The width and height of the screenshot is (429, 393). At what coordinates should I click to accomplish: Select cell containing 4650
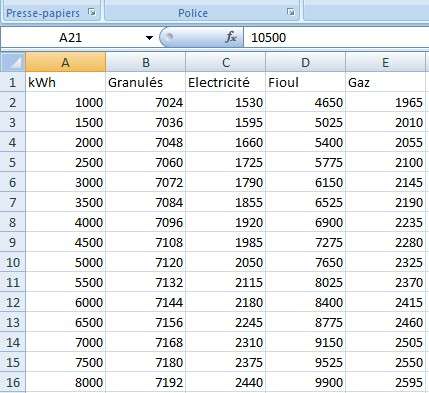click(x=305, y=102)
